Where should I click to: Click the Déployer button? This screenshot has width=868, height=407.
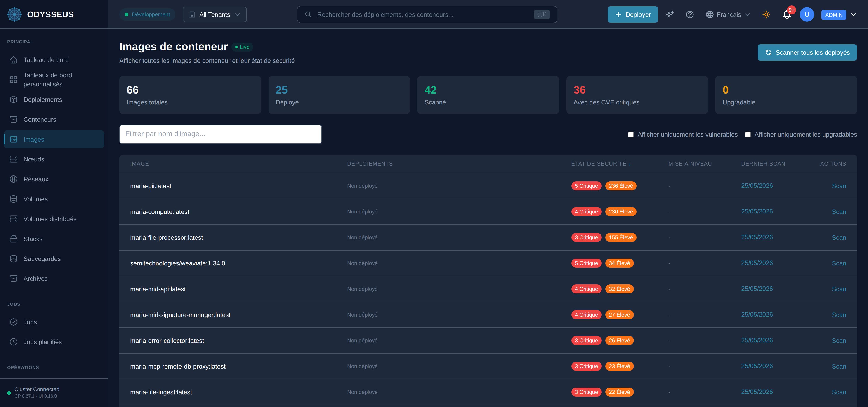pos(632,14)
